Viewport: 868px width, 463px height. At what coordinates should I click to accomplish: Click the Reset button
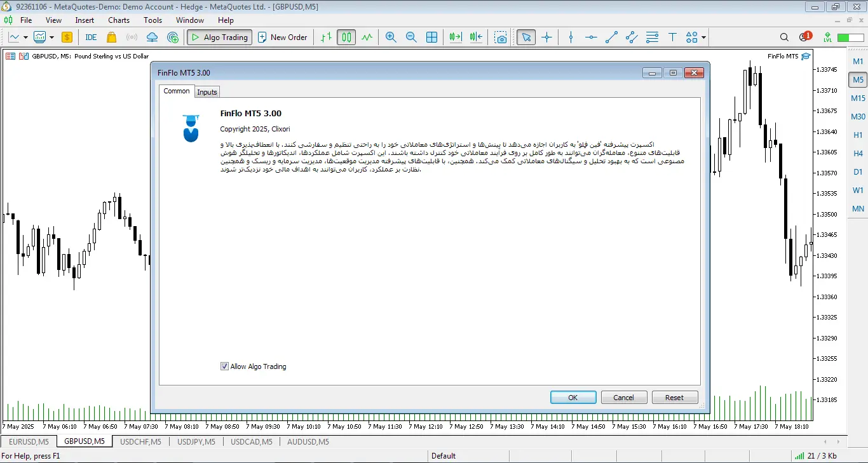675,398
